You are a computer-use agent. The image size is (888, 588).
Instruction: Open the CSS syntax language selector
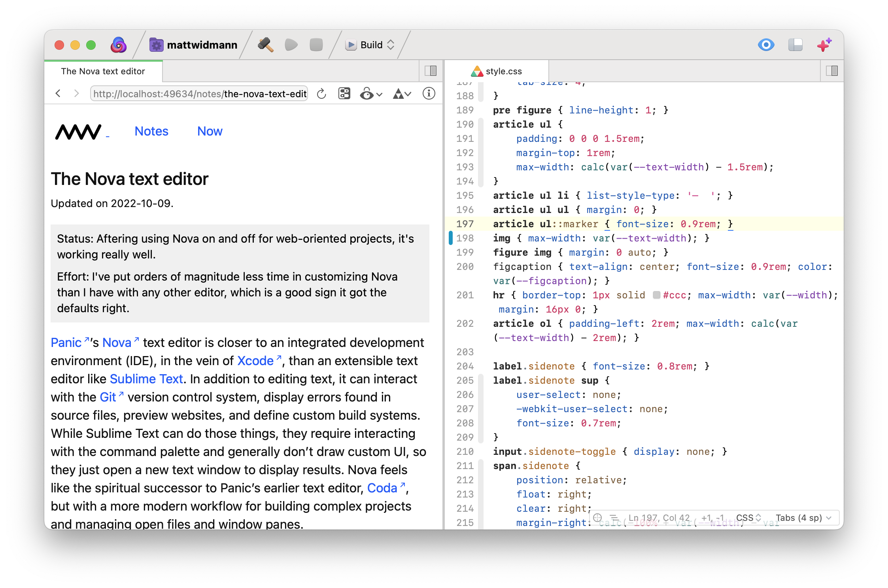(x=748, y=518)
